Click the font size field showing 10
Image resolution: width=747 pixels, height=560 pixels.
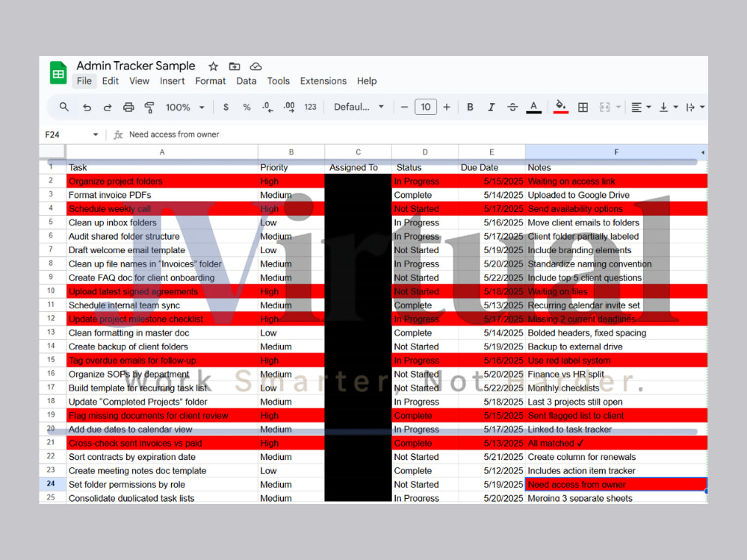426,107
